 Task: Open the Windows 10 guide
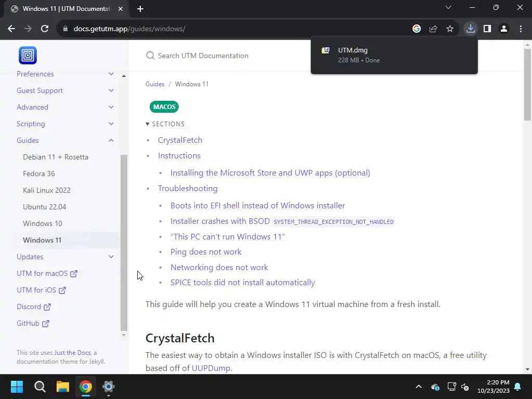(x=43, y=223)
